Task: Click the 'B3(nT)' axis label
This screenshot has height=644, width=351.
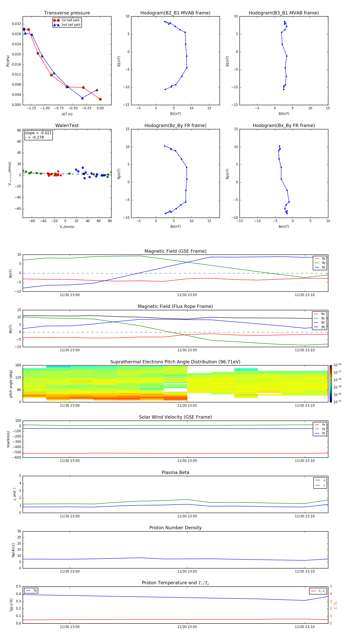Action: click(284, 114)
